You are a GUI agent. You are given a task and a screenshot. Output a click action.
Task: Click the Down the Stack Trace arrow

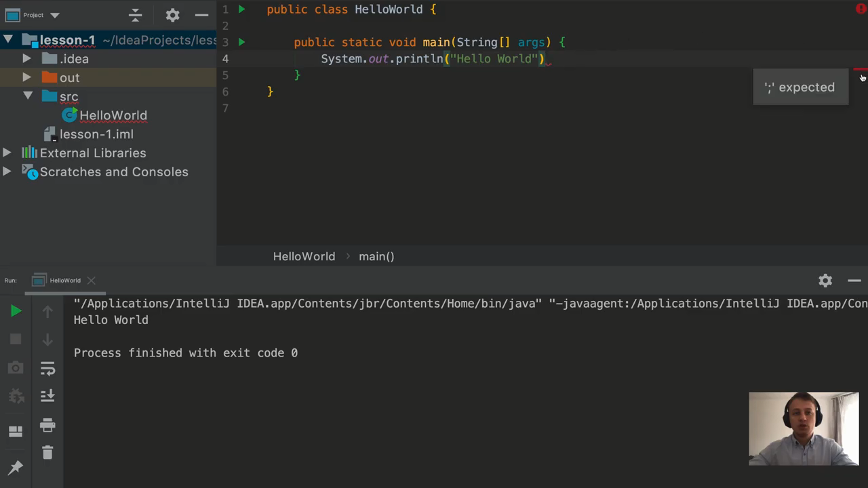click(47, 340)
